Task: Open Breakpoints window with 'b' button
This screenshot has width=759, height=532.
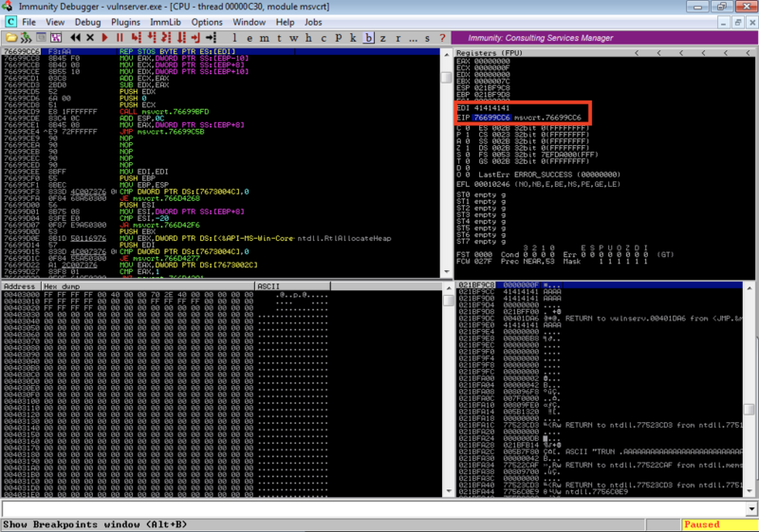Action: tap(368, 38)
